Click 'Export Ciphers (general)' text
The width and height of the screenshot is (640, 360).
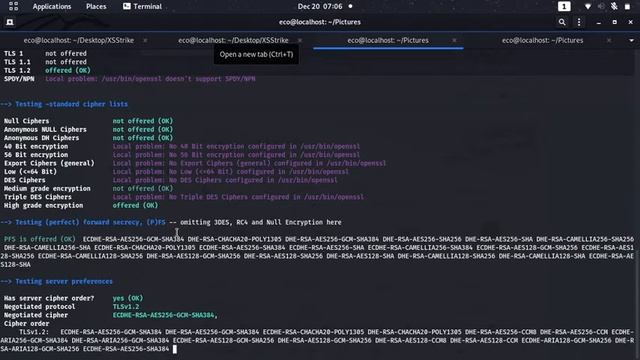pyautogui.click(x=49, y=163)
